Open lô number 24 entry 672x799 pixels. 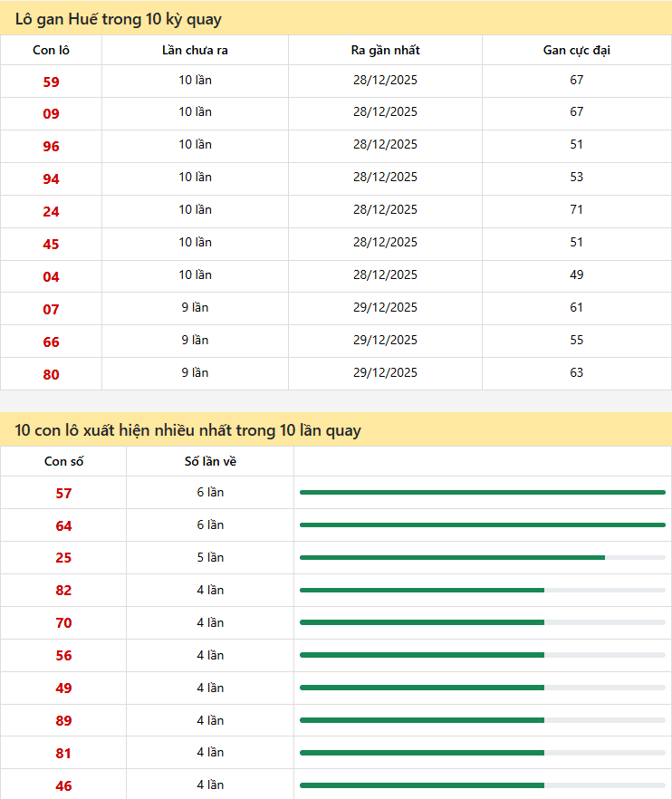pos(51,212)
